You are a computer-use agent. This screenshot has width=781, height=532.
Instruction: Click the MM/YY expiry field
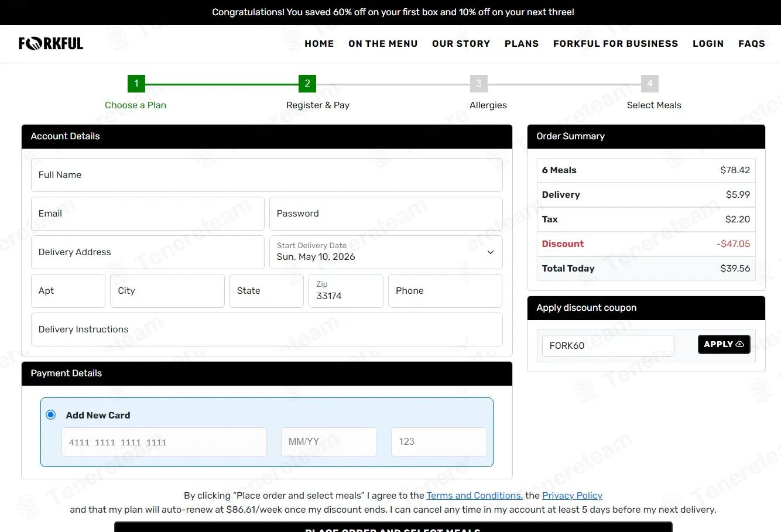[x=329, y=442]
